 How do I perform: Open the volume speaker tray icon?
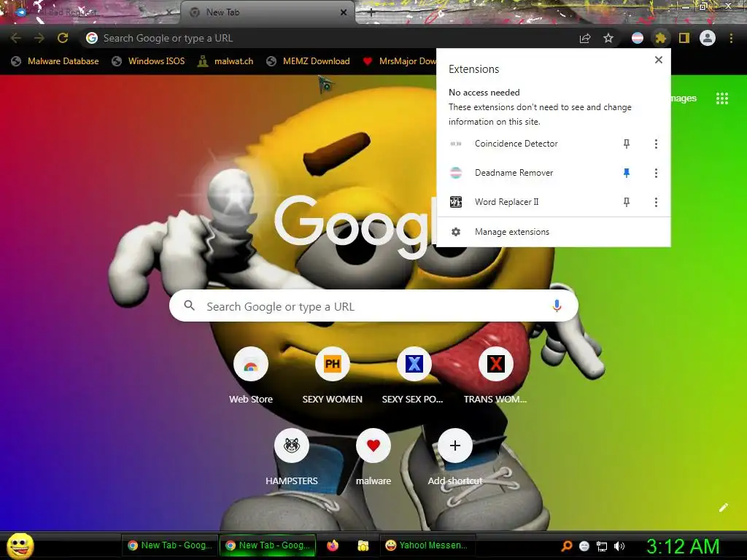click(619, 546)
